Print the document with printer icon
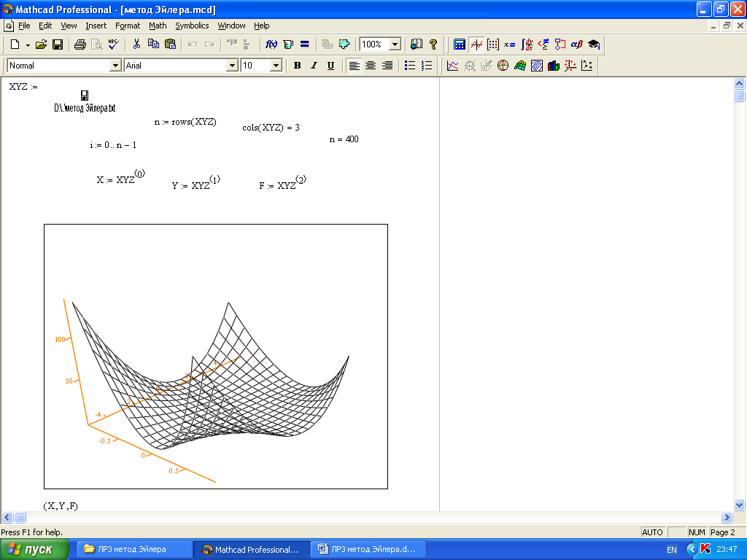Viewport: 747px width, 560px height. pyautogui.click(x=80, y=44)
